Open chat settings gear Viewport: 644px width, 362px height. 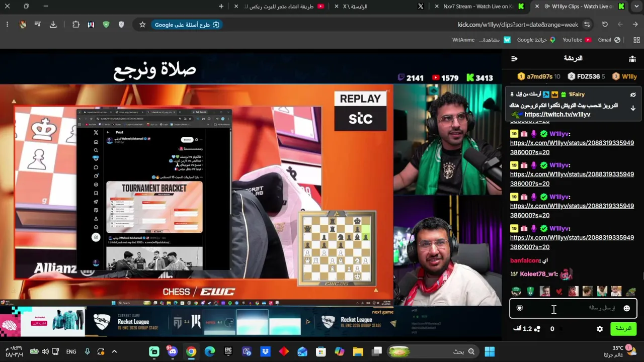(x=600, y=329)
